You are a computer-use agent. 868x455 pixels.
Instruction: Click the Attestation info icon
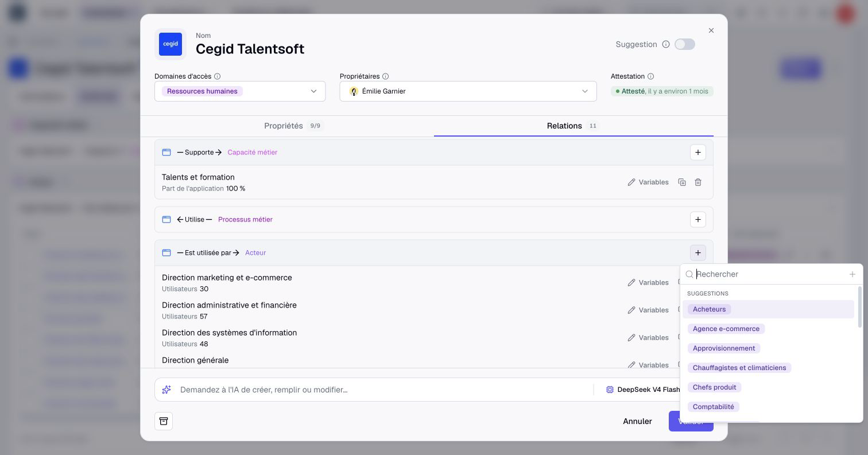pos(650,76)
